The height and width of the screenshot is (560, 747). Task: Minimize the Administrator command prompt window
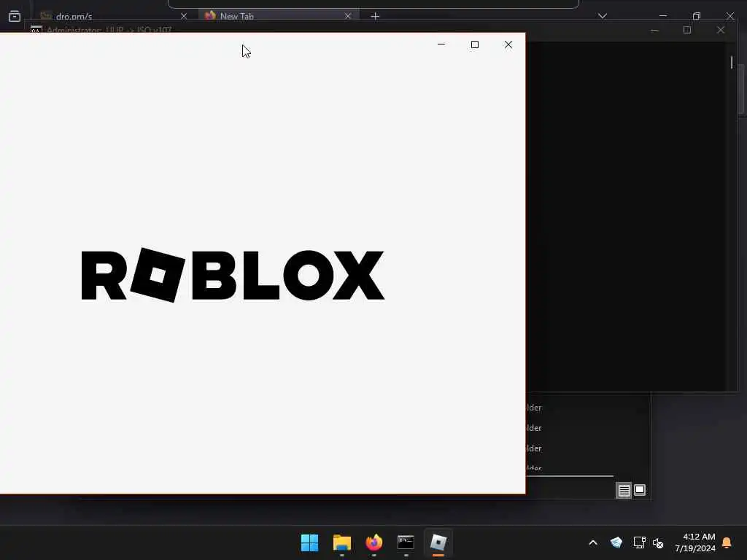point(654,30)
